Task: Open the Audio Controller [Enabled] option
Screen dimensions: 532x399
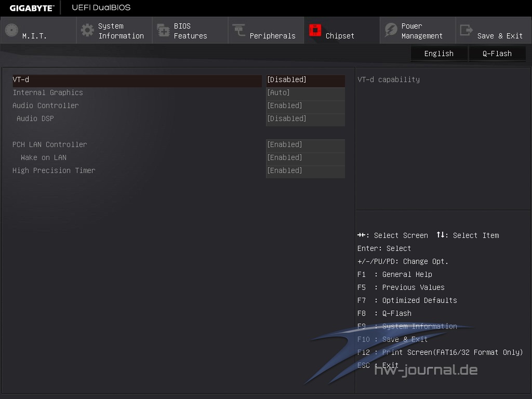Action: click(305, 106)
